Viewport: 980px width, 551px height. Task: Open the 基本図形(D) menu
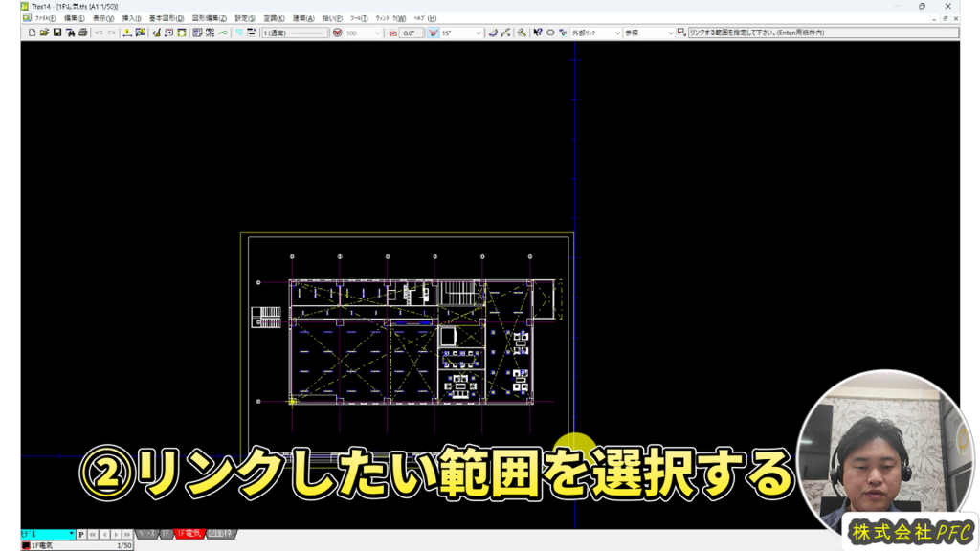pos(165,18)
